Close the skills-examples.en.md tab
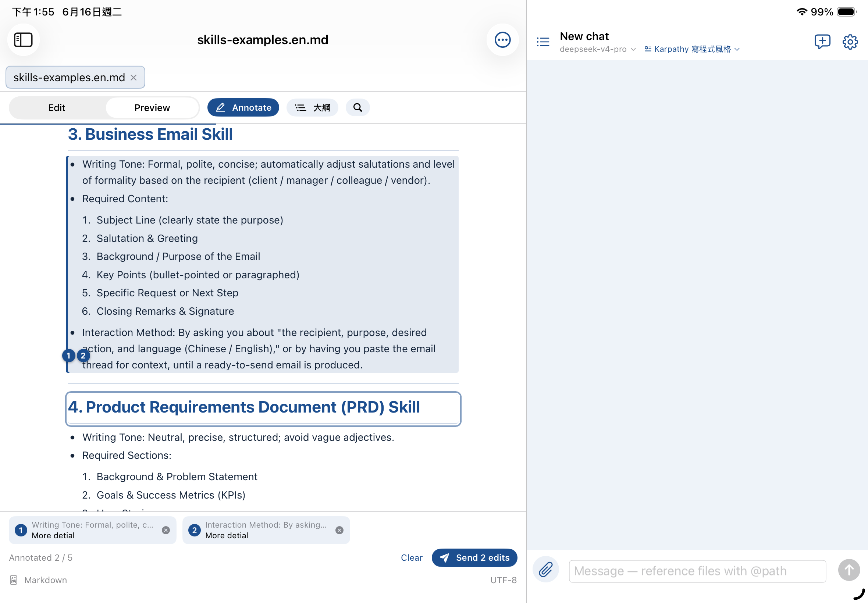Image resolution: width=868 pixels, height=603 pixels. (x=134, y=78)
